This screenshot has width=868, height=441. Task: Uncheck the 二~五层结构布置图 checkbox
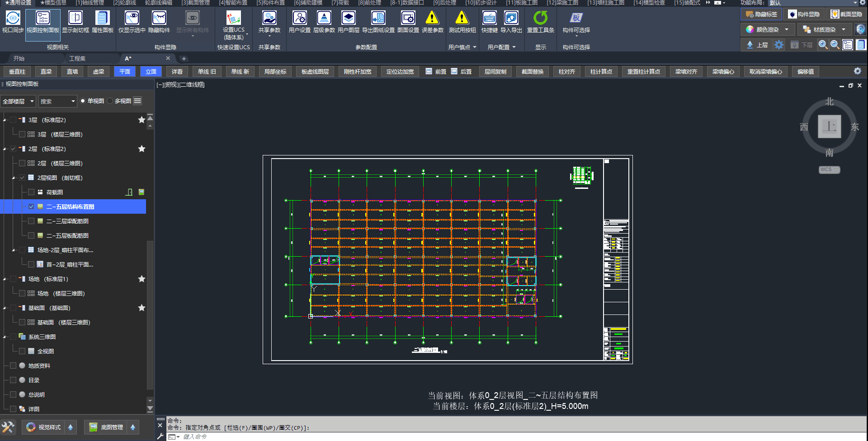[x=31, y=206]
